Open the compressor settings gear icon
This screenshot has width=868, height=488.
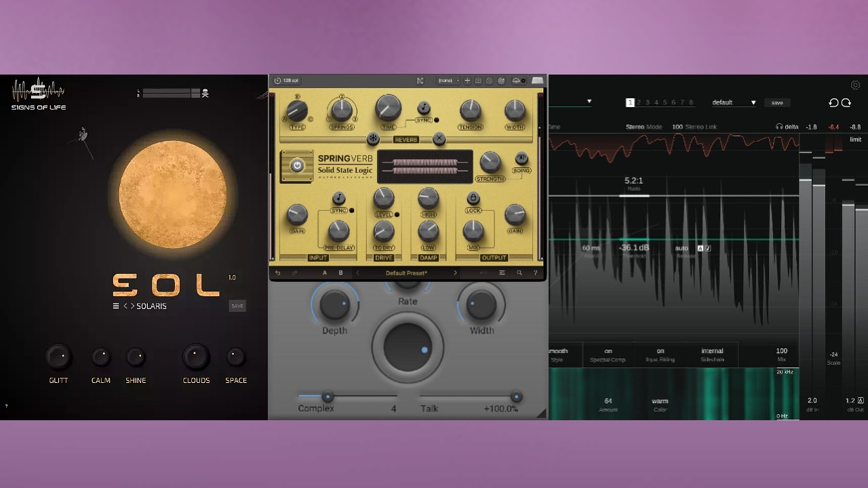pos(855,85)
